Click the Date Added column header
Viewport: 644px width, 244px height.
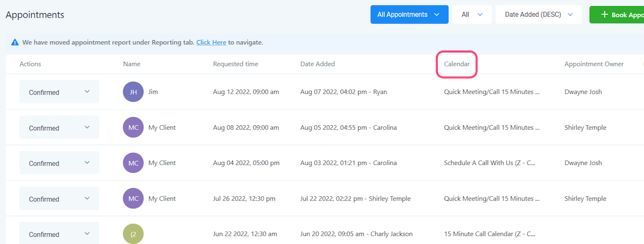[x=317, y=64]
